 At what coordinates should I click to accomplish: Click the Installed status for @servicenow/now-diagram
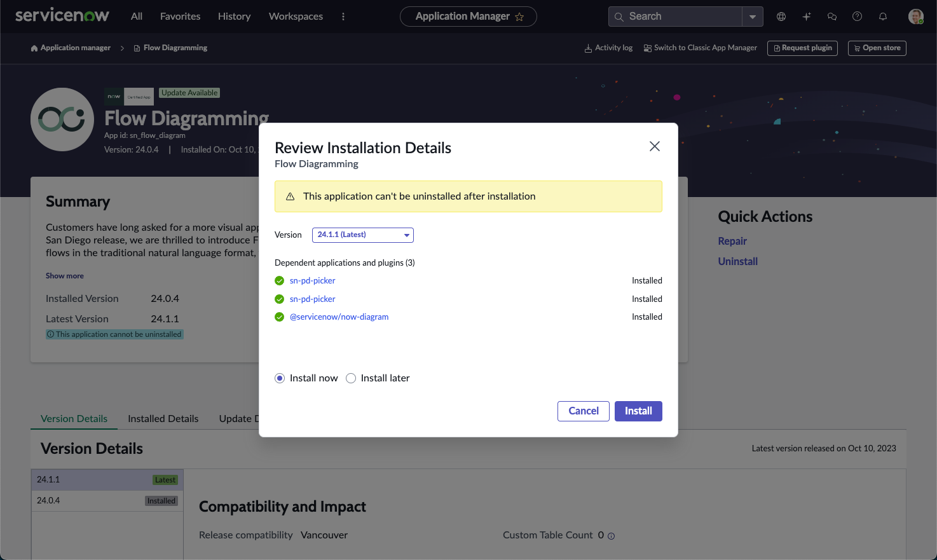tap(647, 317)
